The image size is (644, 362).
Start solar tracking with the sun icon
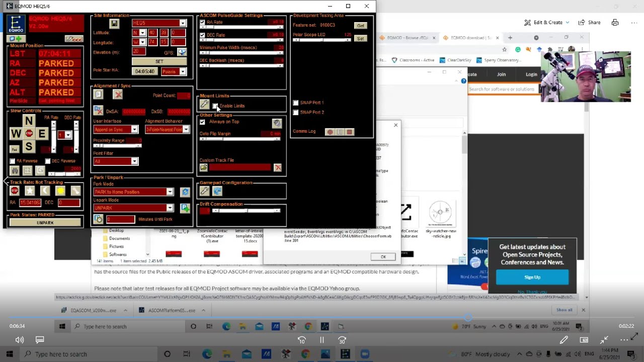[x=60, y=191]
